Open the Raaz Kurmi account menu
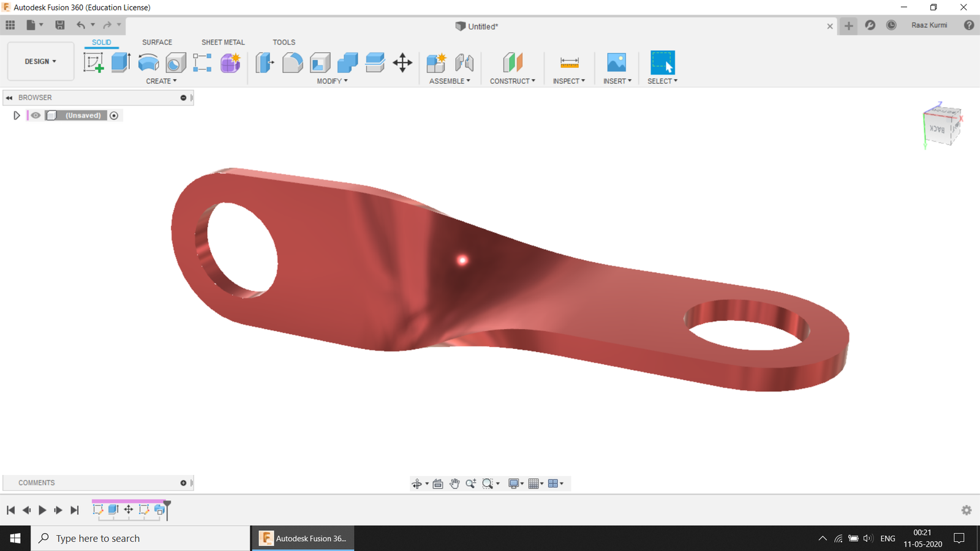 click(929, 25)
